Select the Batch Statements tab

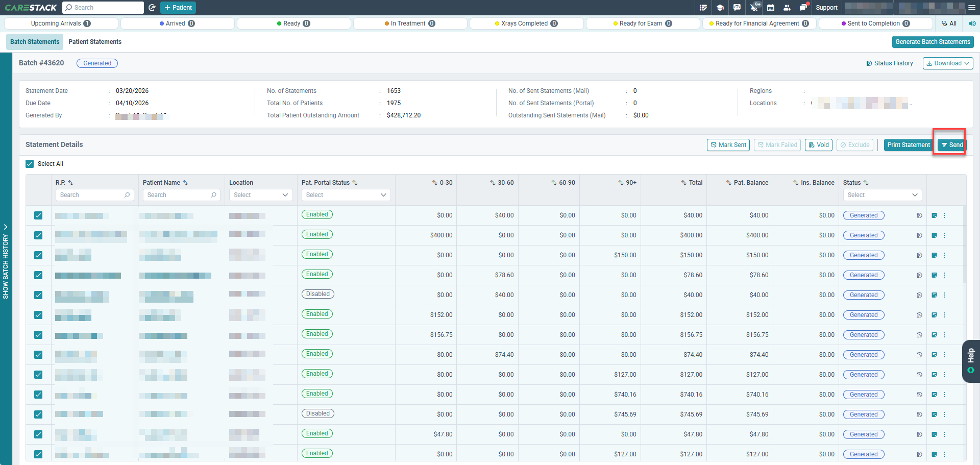35,42
